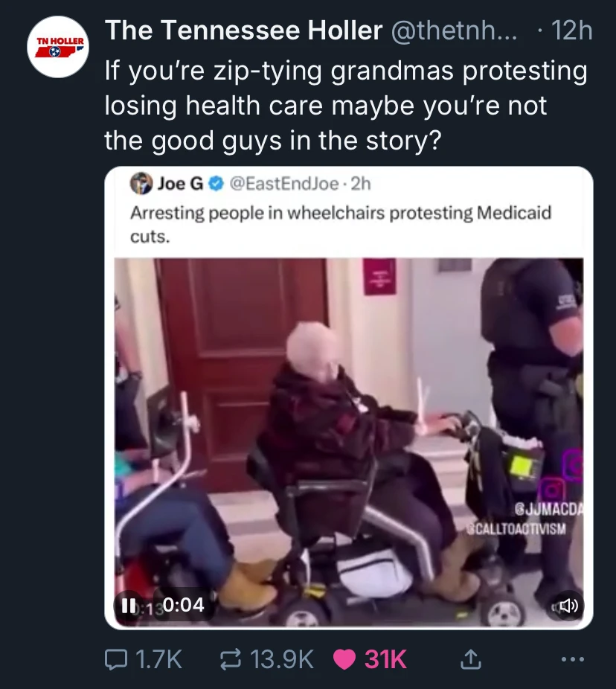Screen dimensions: 616x689
Task: Tap the retweet arrows icon
Action: (231, 658)
